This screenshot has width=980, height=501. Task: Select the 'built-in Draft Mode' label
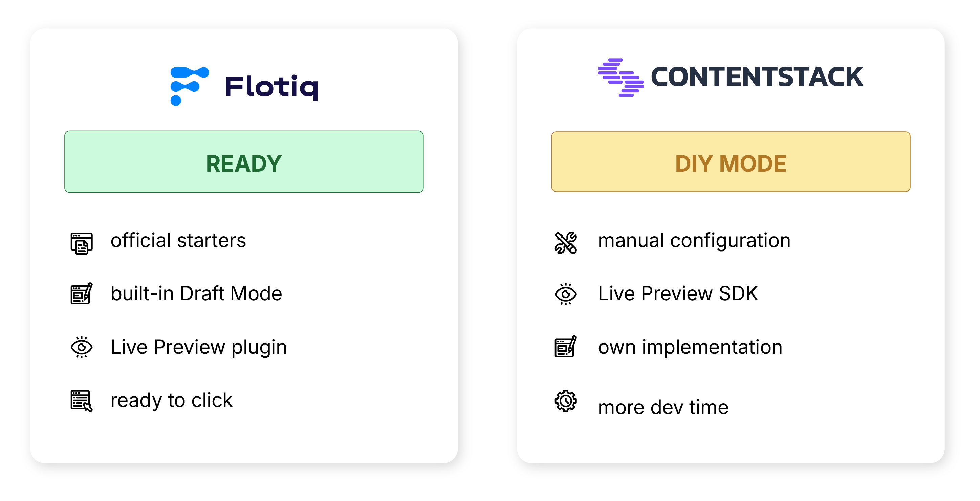tap(196, 293)
